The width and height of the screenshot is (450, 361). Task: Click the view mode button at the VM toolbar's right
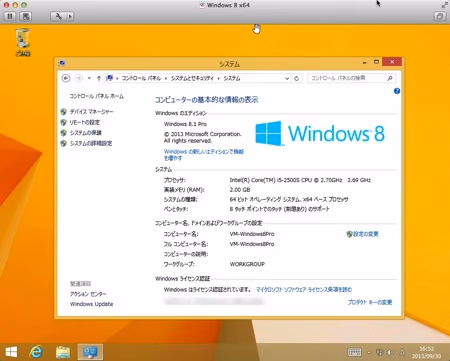click(x=440, y=16)
